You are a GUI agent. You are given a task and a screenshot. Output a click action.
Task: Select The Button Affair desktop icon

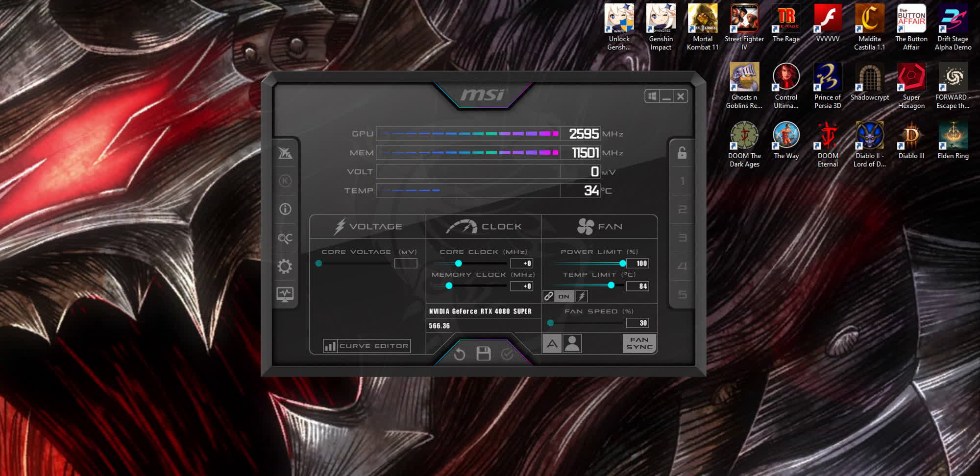tap(911, 27)
